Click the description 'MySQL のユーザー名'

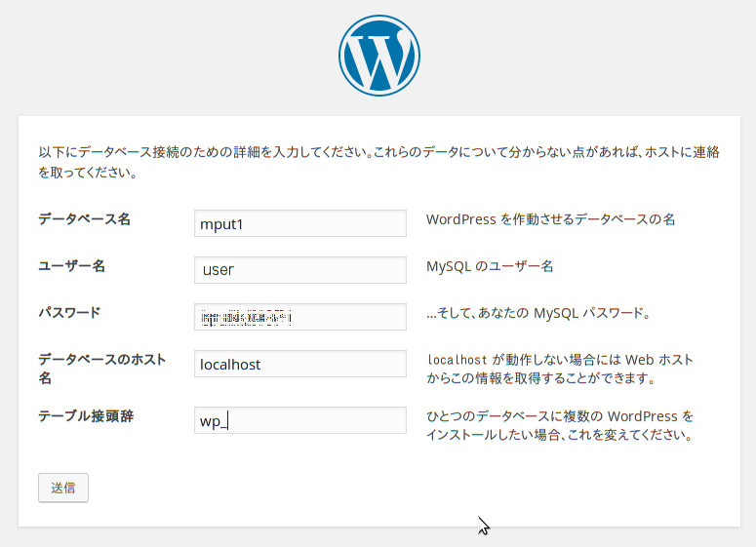(490, 266)
